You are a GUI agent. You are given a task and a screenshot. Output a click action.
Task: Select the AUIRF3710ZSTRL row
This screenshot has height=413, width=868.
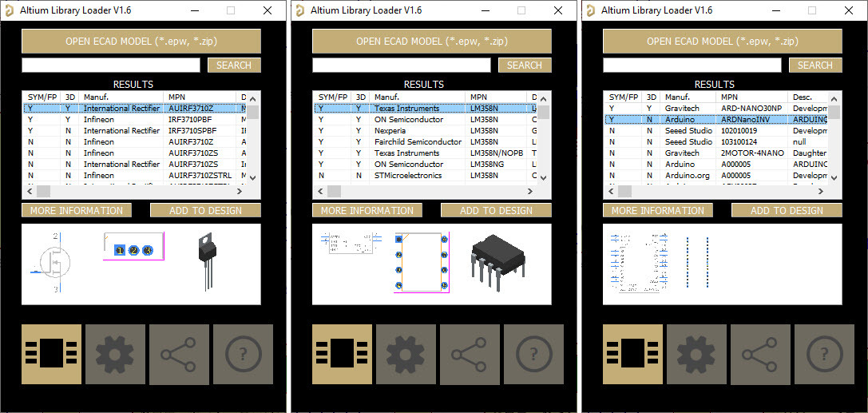coord(134,176)
